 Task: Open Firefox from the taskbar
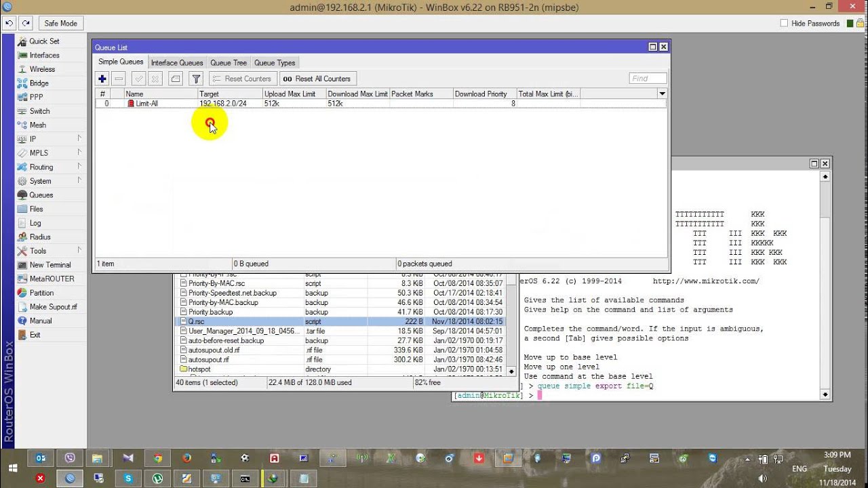pyautogui.click(x=186, y=458)
